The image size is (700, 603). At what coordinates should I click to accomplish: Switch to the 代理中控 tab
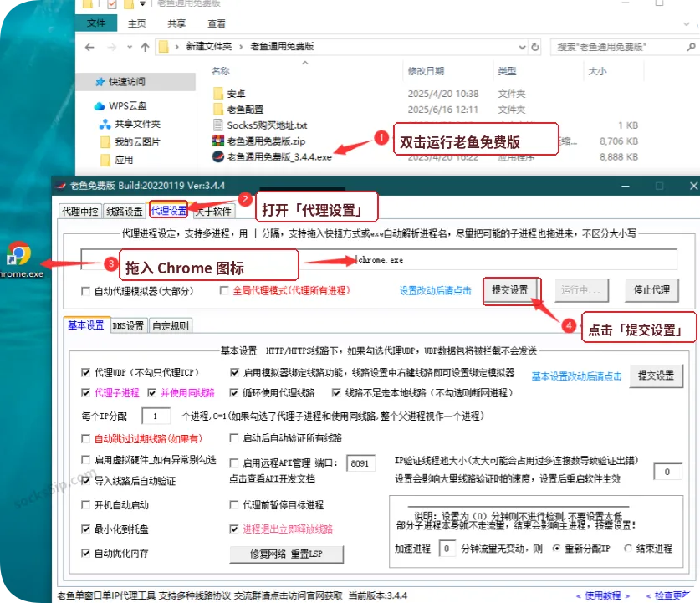tap(80, 211)
